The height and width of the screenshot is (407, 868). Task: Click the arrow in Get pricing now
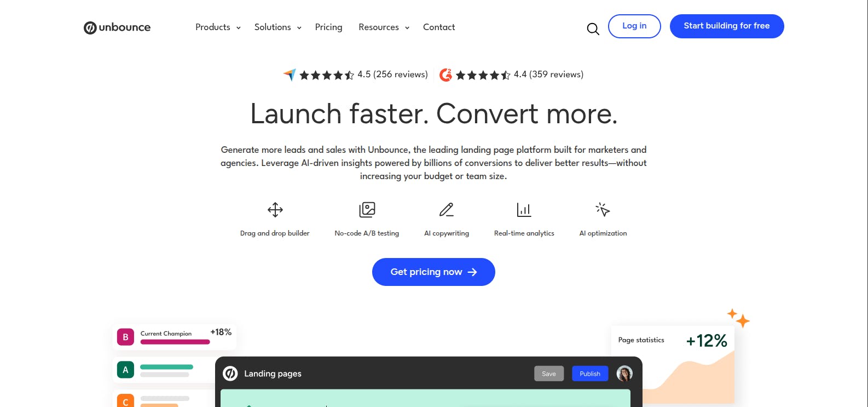pos(472,272)
